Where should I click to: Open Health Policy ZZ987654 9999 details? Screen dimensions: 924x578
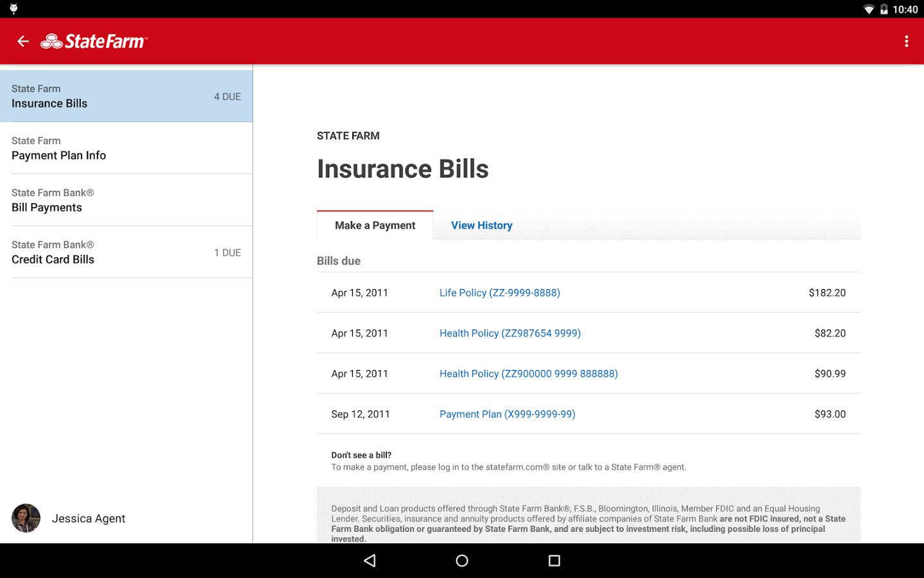click(509, 333)
